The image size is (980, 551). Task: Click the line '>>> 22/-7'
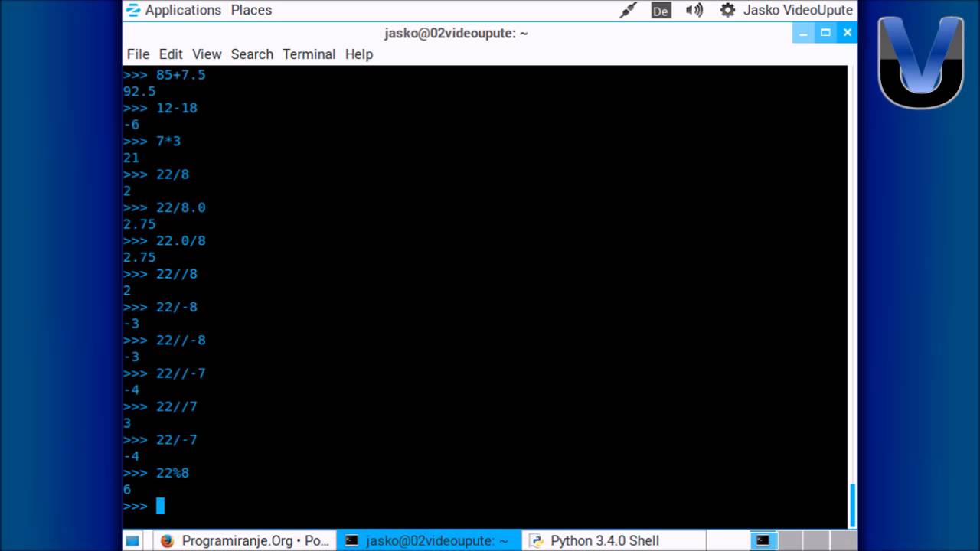point(161,440)
